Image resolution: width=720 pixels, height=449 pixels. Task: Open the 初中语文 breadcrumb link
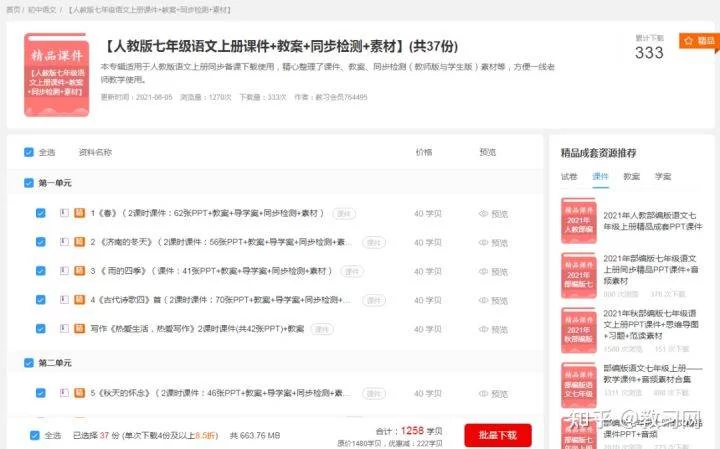pyautogui.click(x=41, y=8)
